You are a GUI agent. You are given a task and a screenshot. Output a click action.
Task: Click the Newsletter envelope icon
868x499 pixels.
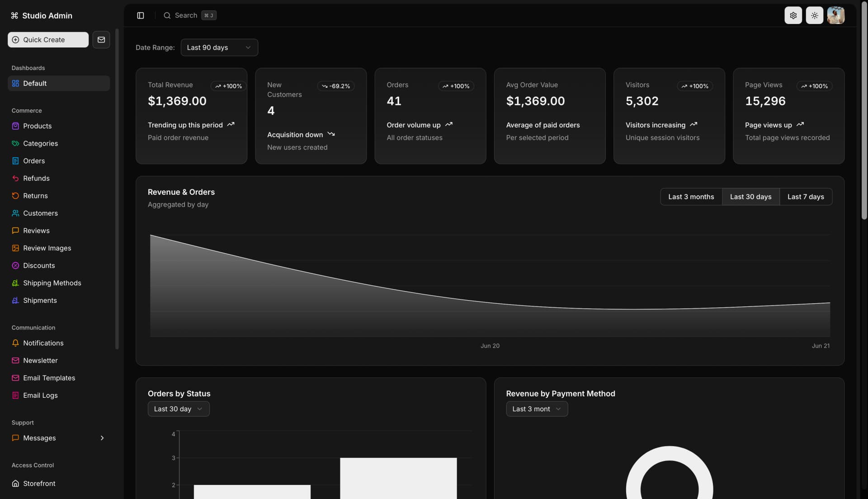(x=15, y=361)
